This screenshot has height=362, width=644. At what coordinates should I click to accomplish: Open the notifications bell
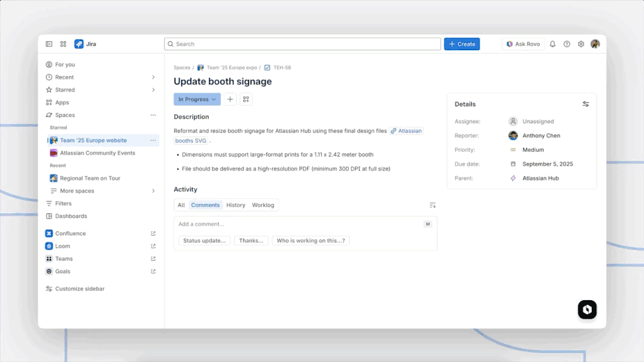552,44
